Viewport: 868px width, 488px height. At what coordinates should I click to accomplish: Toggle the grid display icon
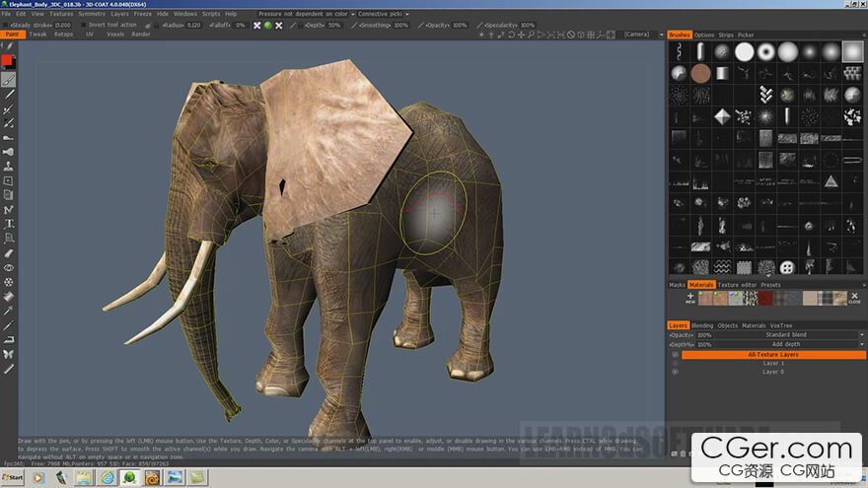click(x=591, y=35)
